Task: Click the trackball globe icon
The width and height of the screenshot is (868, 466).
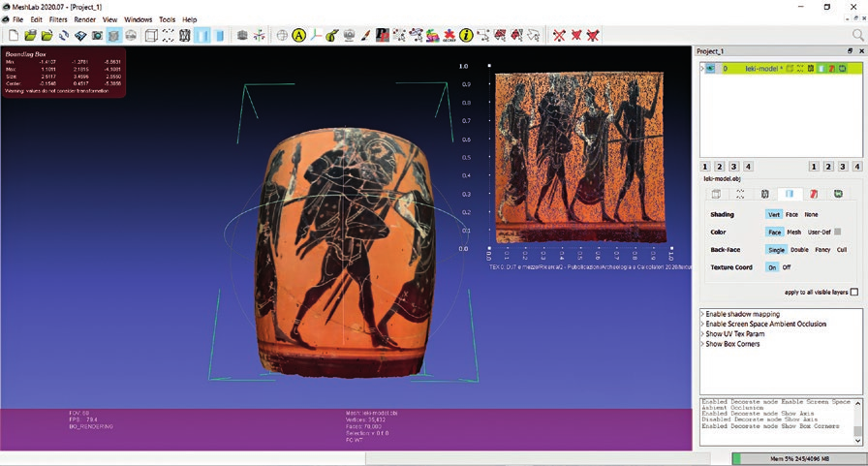Action: (282, 36)
